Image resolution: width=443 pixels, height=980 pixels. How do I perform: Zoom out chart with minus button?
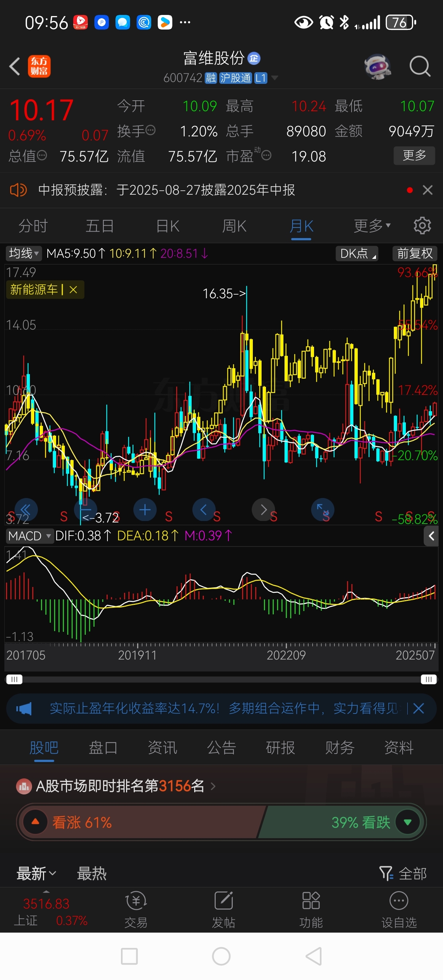pyautogui.click(x=86, y=510)
